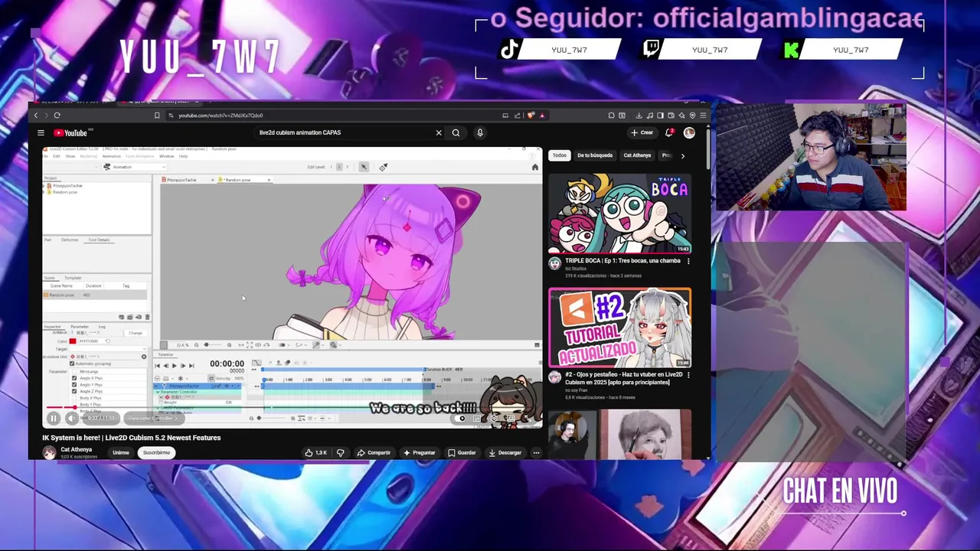The image size is (980, 551).
Task: Delete scene with trash icon
Action: pyautogui.click(x=147, y=317)
